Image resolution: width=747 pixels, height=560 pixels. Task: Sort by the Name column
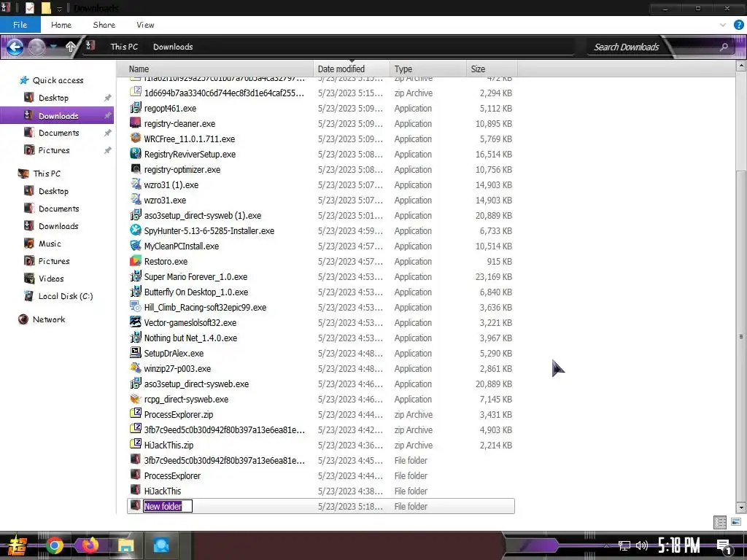point(215,69)
